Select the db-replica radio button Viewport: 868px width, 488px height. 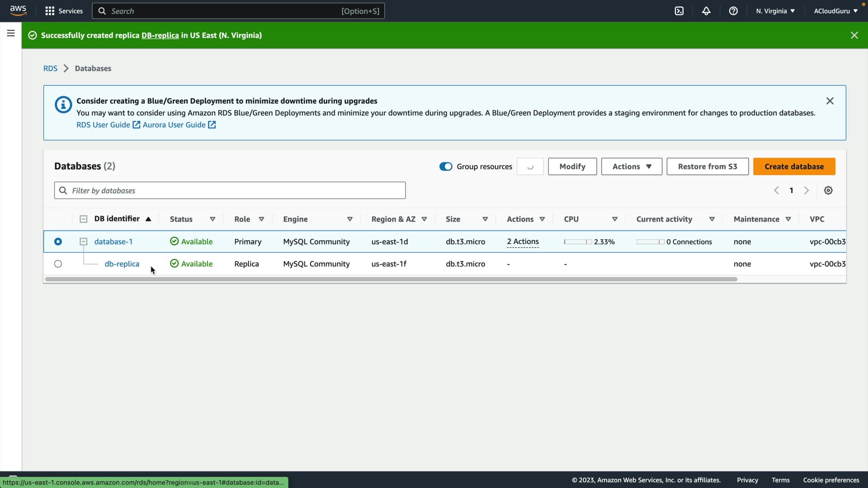pyautogui.click(x=58, y=264)
